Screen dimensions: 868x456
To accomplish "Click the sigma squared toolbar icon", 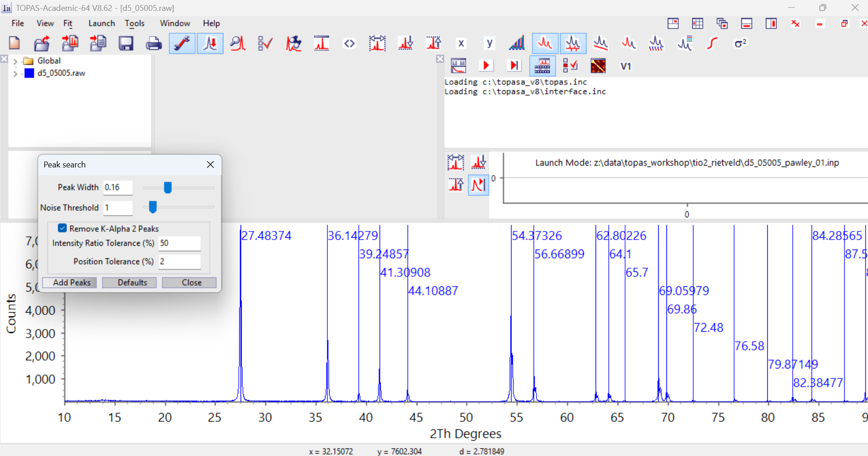I will tap(740, 44).
